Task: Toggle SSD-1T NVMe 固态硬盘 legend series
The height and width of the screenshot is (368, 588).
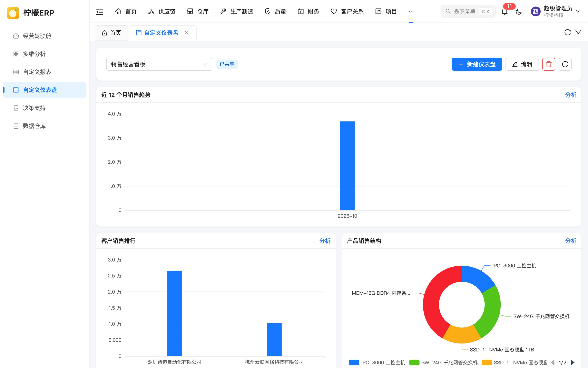Action: 514,362
